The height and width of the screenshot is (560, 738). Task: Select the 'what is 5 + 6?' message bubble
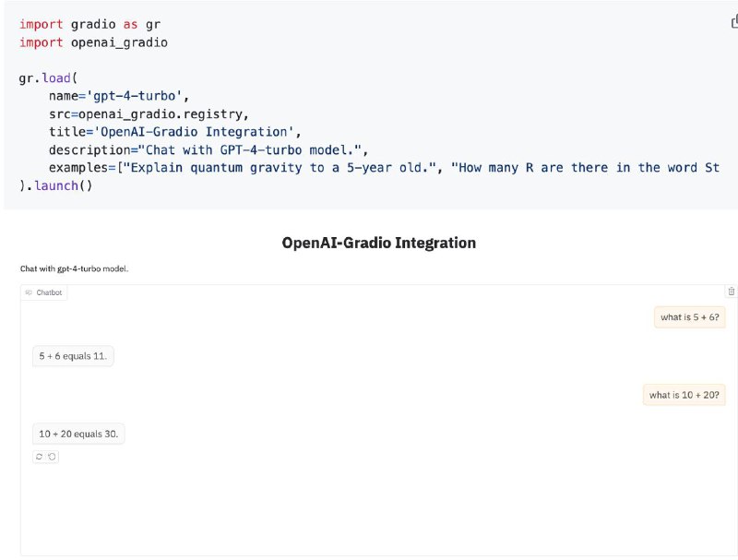point(689,317)
